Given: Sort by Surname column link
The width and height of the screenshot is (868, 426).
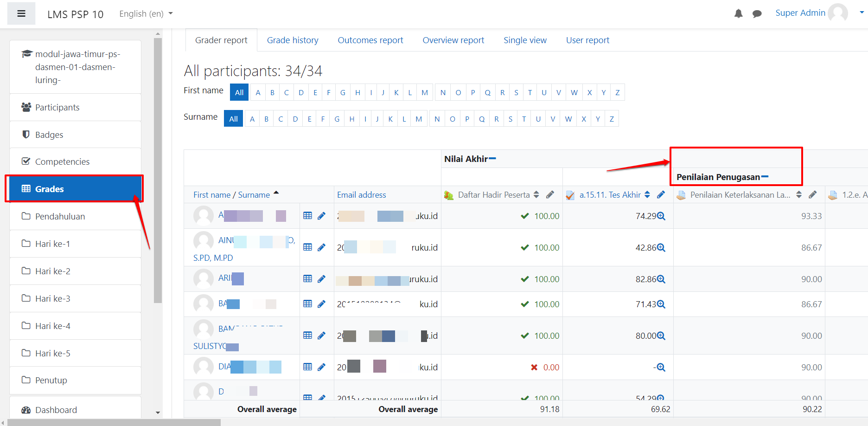Looking at the screenshot, I should pyautogui.click(x=254, y=195).
